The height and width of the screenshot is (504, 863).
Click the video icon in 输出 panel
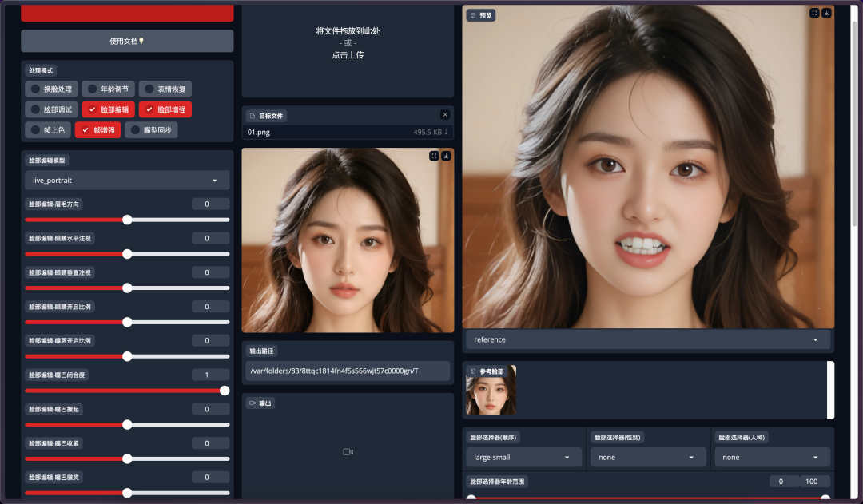point(348,452)
